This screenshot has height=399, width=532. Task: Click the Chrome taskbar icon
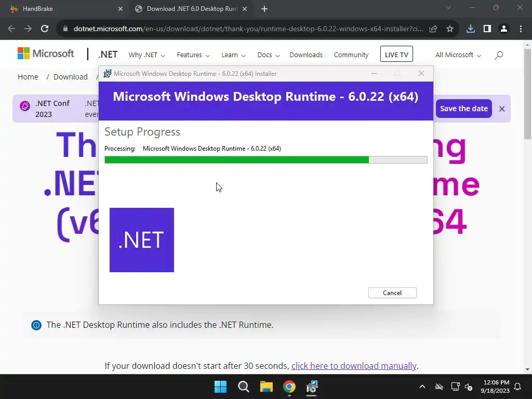289,387
